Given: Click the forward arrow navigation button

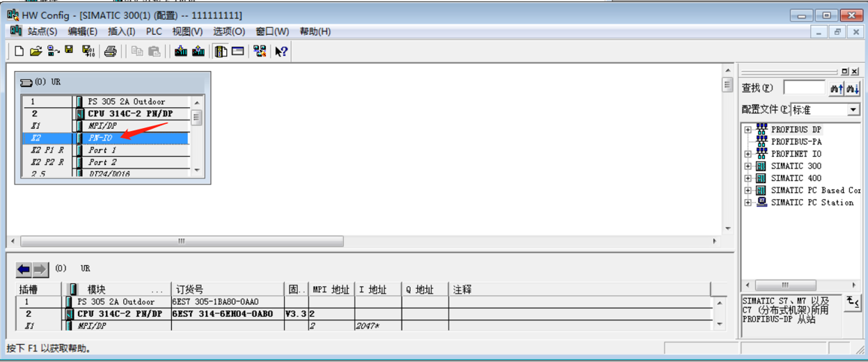Looking at the screenshot, I should [x=40, y=269].
